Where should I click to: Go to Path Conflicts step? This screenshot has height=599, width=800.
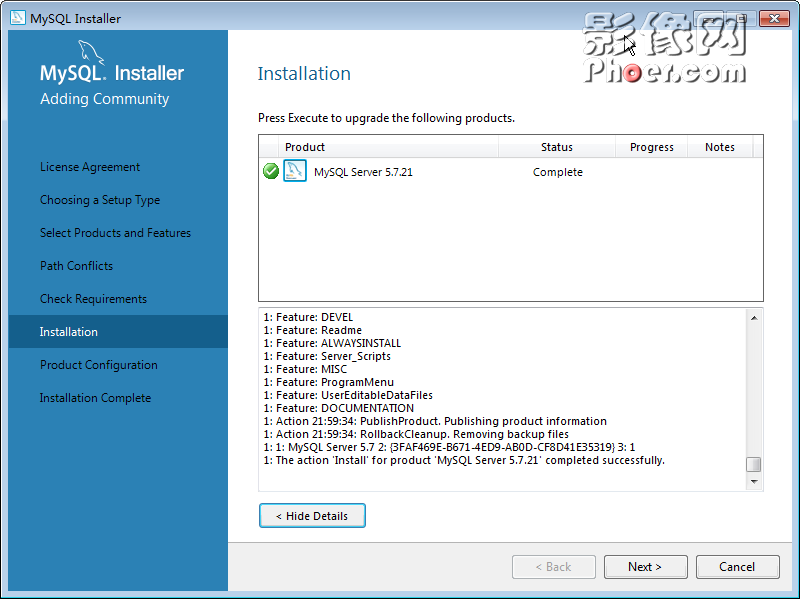(77, 266)
